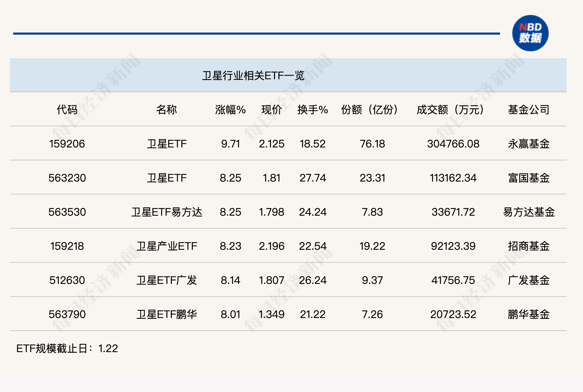Click the 涨幅% column header

click(x=230, y=110)
